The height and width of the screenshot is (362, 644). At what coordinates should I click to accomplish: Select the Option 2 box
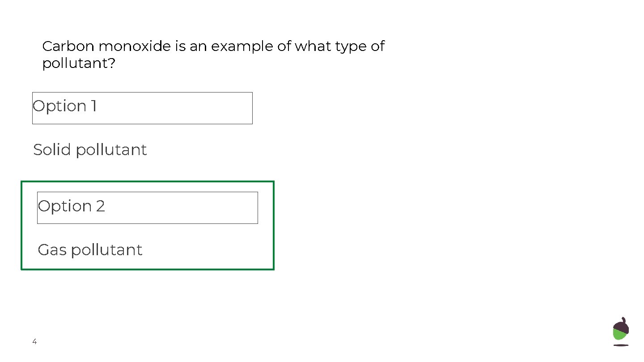148,208
